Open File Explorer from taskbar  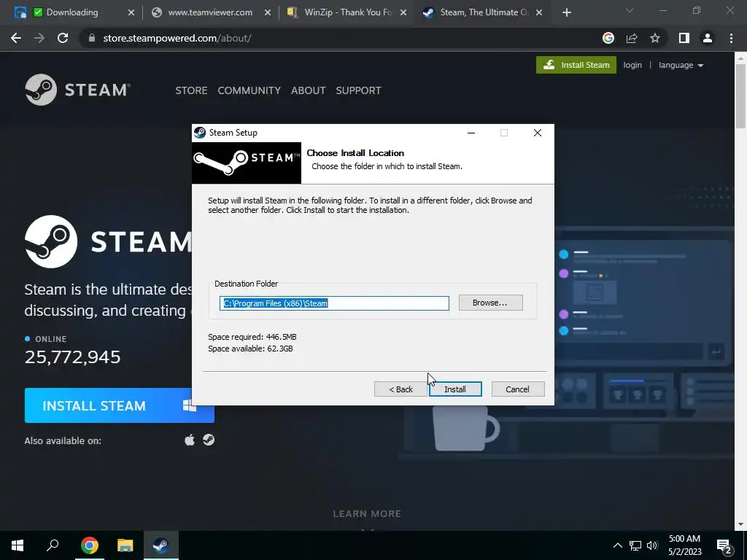coord(125,545)
